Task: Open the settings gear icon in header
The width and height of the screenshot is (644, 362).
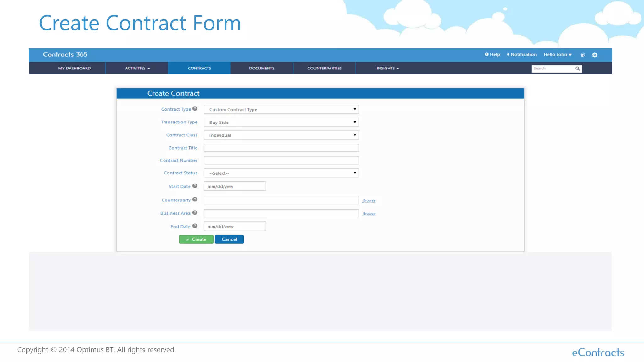Action: click(595, 55)
